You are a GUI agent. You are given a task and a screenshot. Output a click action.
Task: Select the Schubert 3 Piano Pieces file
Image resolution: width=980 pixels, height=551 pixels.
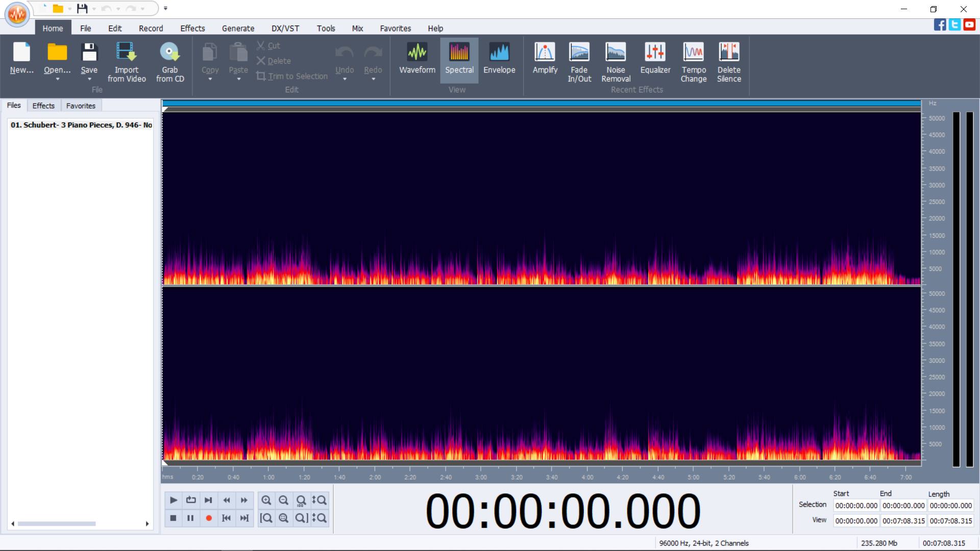tap(81, 125)
